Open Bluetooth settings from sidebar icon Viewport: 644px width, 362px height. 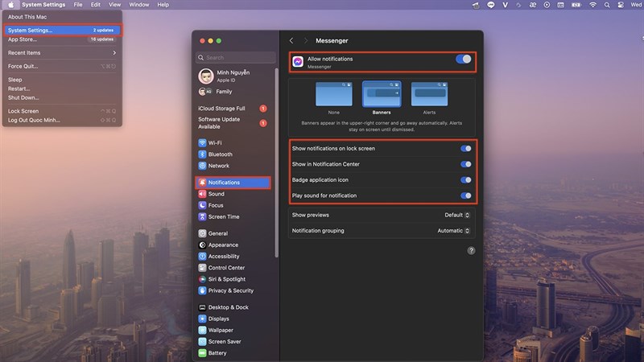pyautogui.click(x=202, y=154)
